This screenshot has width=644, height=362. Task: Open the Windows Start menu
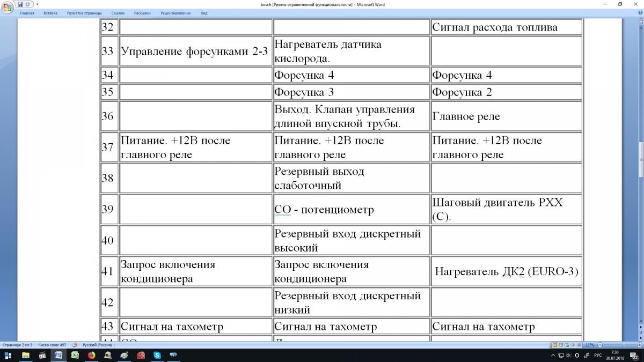pyautogui.click(x=8, y=355)
